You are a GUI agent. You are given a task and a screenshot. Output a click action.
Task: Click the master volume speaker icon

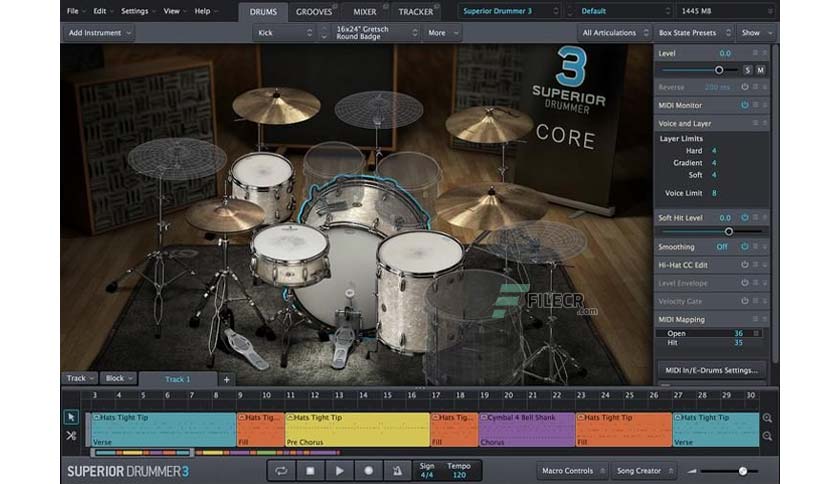(x=692, y=471)
